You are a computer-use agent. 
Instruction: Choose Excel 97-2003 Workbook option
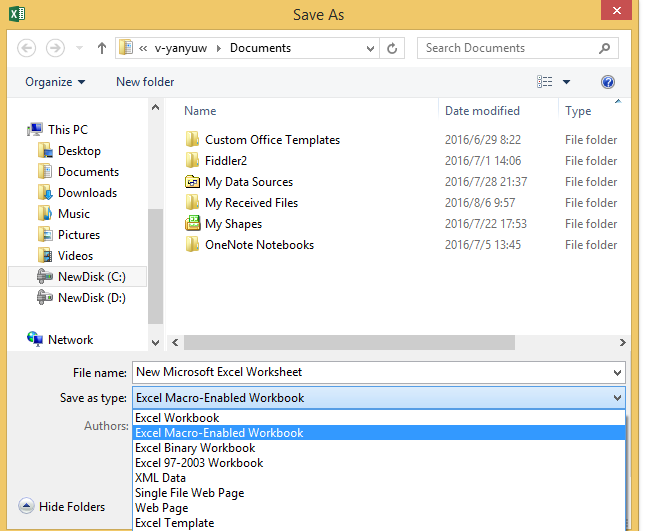pyautogui.click(x=199, y=463)
